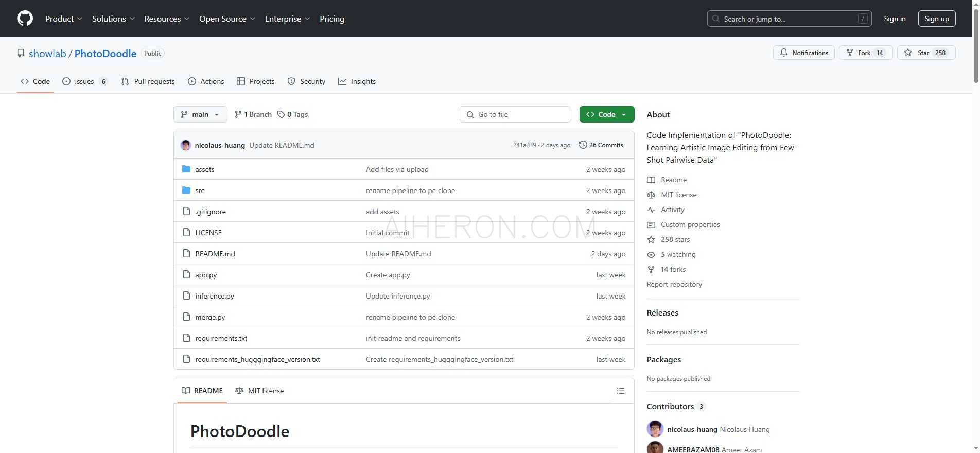Image resolution: width=980 pixels, height=453 pixels.
Task: Open the 1 Branch link
Action: pyautogui.click(x=253, y=114)
